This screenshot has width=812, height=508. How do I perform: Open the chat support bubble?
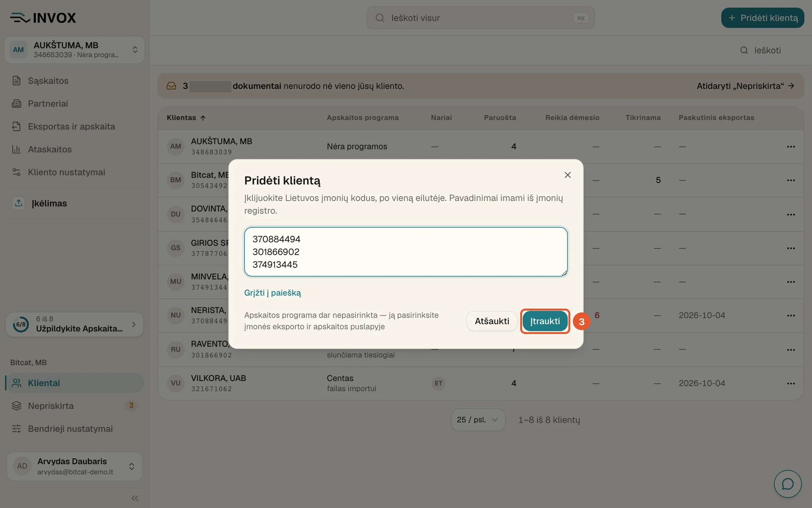(788, 484)
